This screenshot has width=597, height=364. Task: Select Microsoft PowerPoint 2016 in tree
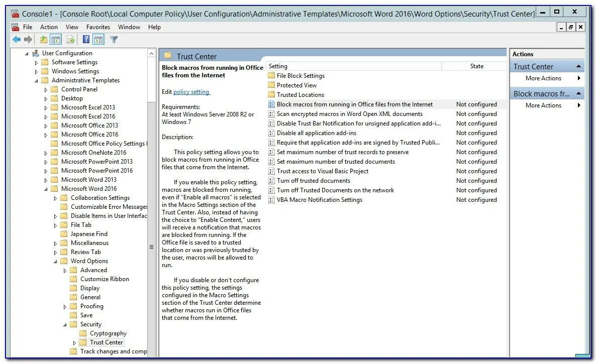pos(96,170)
